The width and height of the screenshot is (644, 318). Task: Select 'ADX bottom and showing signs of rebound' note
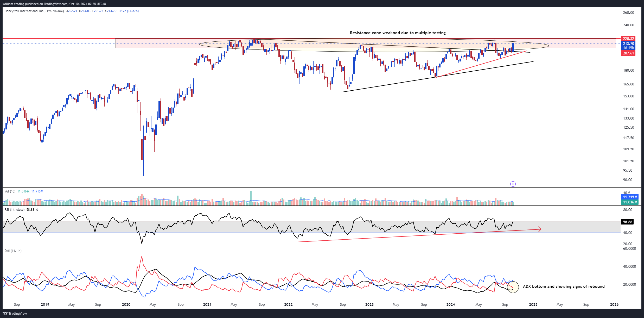[x=564, y=286]
